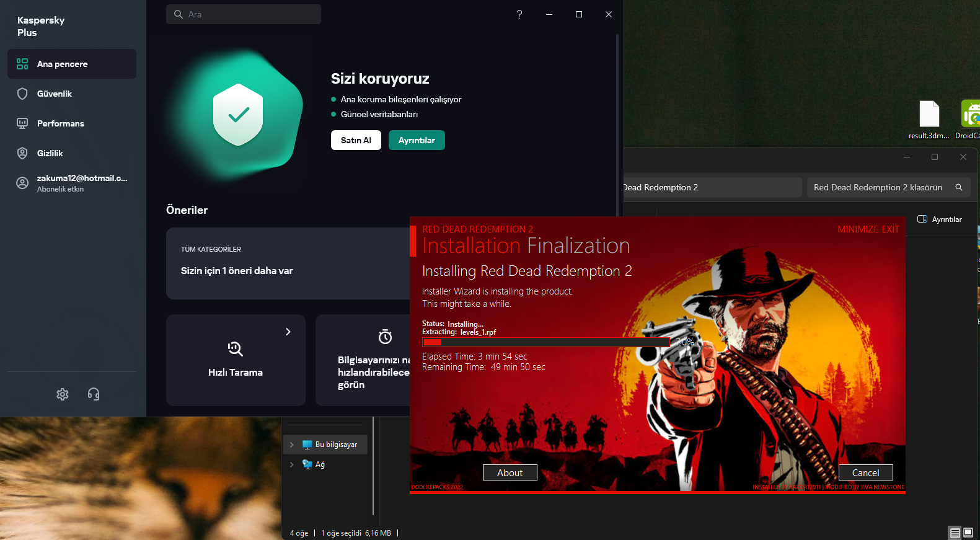Click the '4 öğe' status bar text
Viewport: 980px width, 540px height.
tap(299, 533)
